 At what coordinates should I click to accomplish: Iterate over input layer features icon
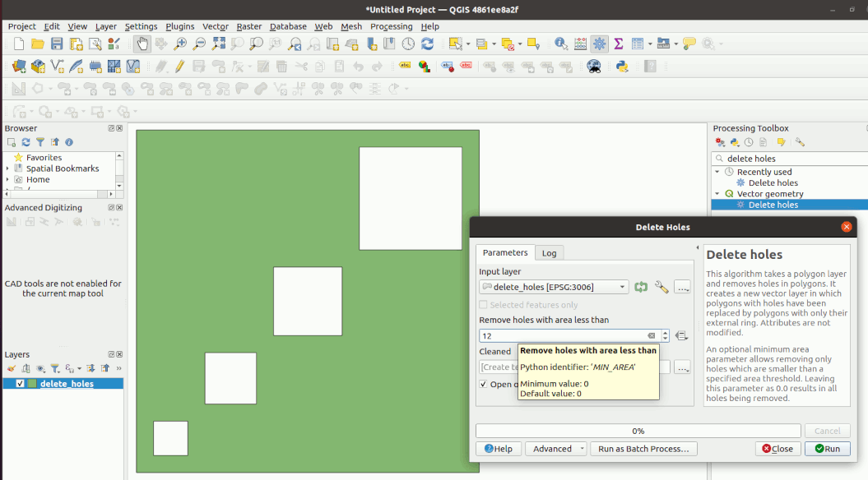click(x=641, y=287)
